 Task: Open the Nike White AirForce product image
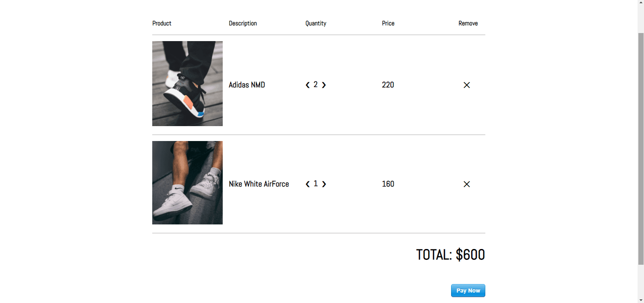pyautogui.click(x=187, y=183)
